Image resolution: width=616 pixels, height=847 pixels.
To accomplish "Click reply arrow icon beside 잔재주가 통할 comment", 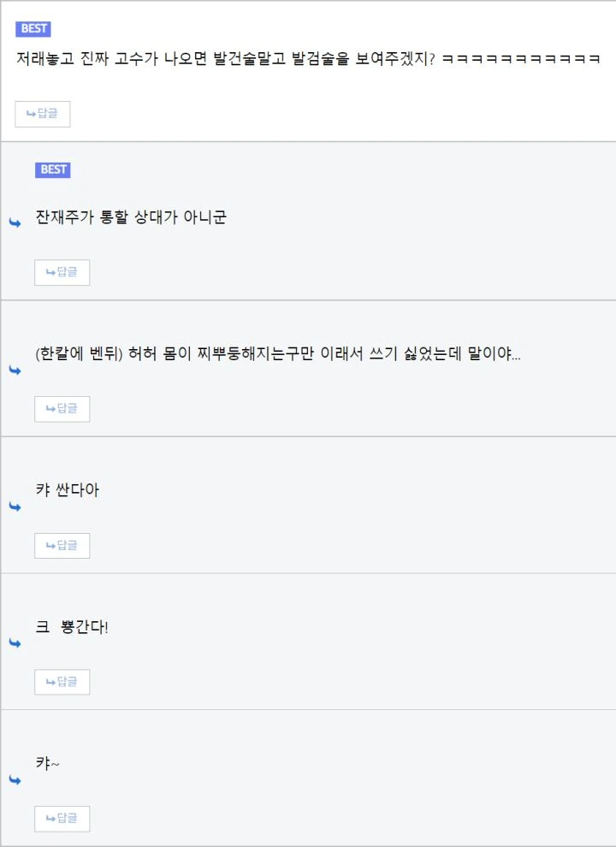I will [15, 222].
